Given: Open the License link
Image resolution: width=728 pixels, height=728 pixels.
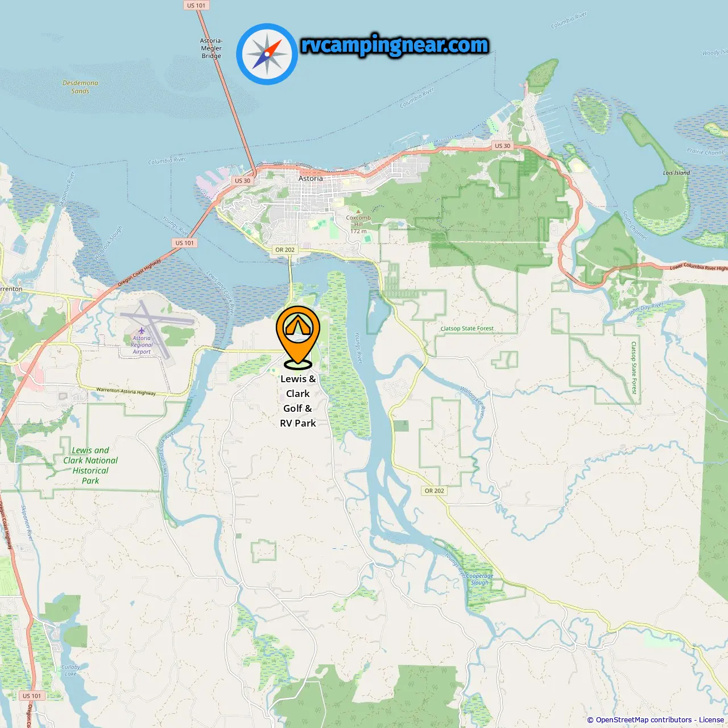Looking at the screenshot, I should click(x=712, y=720).
